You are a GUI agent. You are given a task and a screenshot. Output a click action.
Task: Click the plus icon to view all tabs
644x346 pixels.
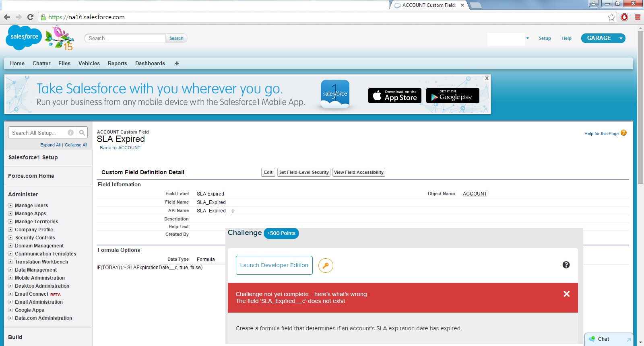tap(177, 63)
